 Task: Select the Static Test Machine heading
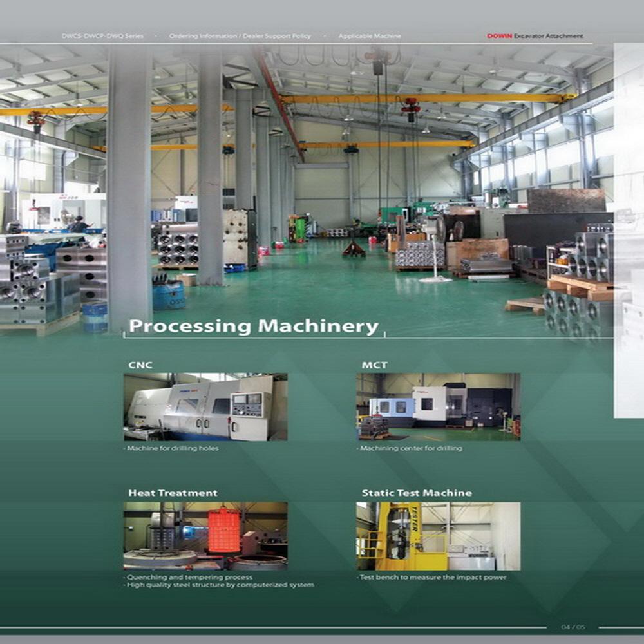(x=417, y=493)
